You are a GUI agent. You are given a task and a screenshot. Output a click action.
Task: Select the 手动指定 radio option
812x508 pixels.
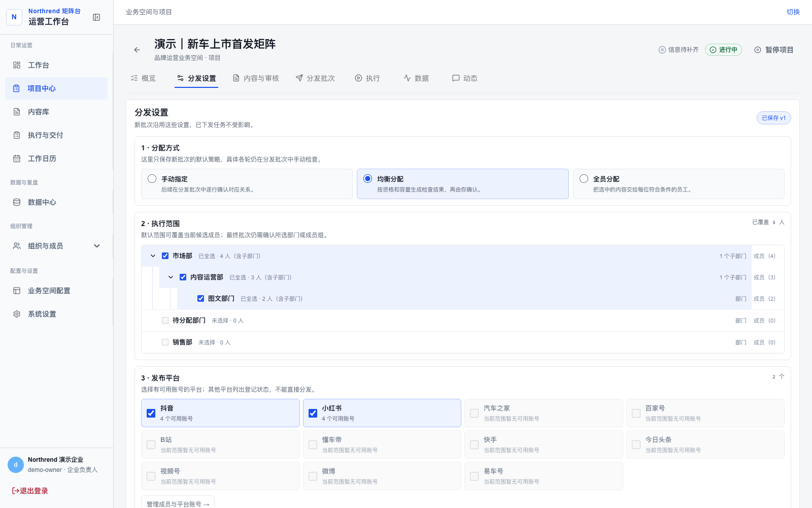(x=152, y=179)
